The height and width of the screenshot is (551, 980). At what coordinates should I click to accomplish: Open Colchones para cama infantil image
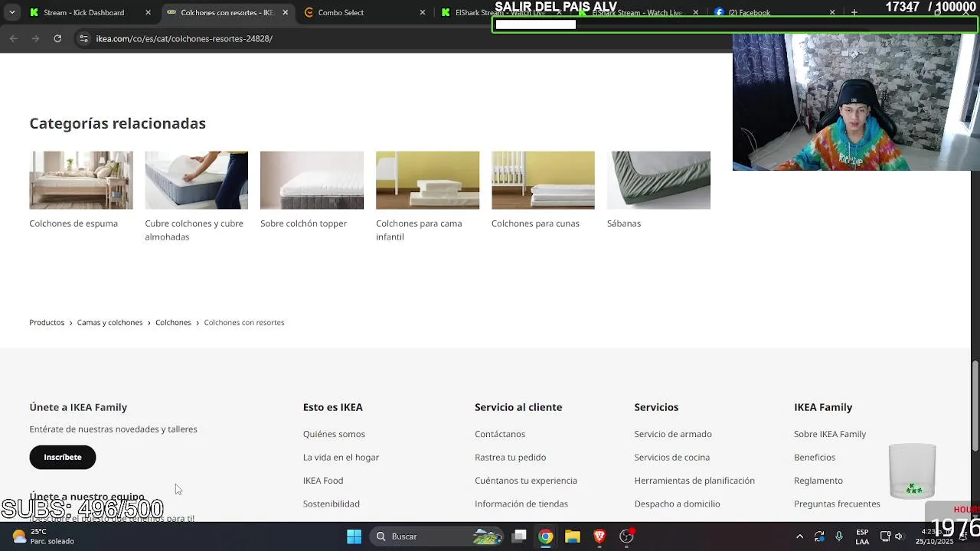[x=427, y=180]
